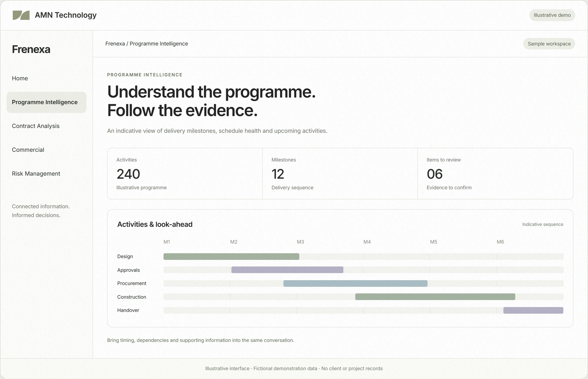Click the blue Procurement gantt bar
The height and width of the screenshot is (379, 588).
pos(355,283)
